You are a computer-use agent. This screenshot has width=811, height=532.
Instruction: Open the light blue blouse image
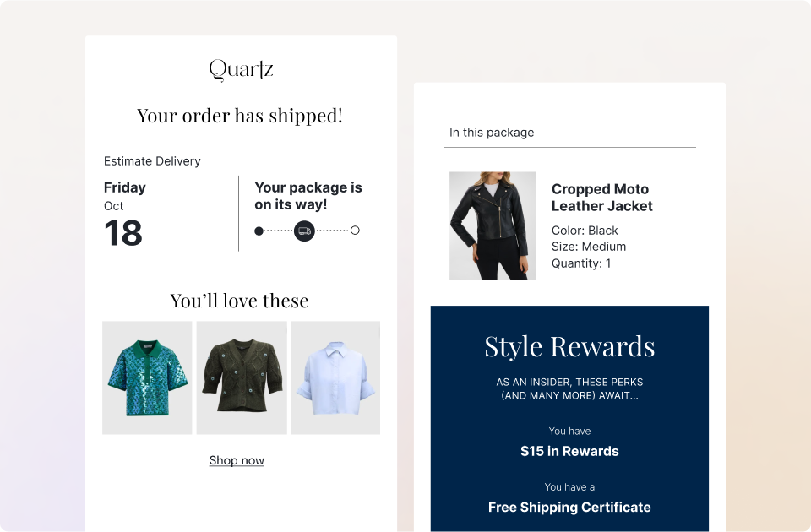pyautogui.click(x=335, y=377)
